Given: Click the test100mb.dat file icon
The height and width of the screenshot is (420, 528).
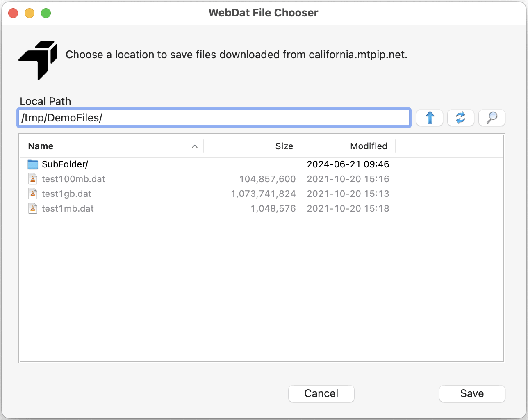Looking at the screenshot, I should click(x=33, y=179).
